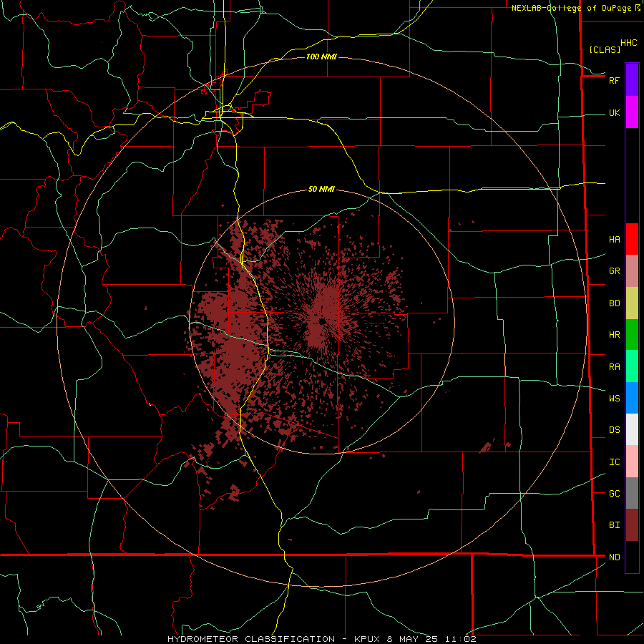Click the BI legend label

pos(615,525)
